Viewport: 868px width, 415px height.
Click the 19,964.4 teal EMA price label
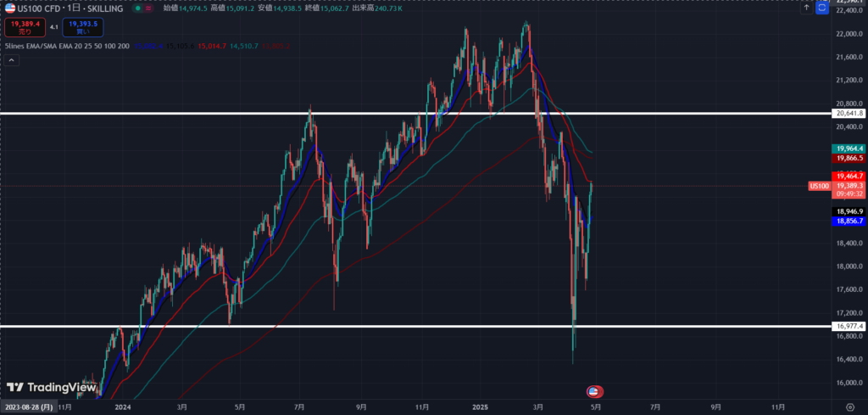point(848,149)
